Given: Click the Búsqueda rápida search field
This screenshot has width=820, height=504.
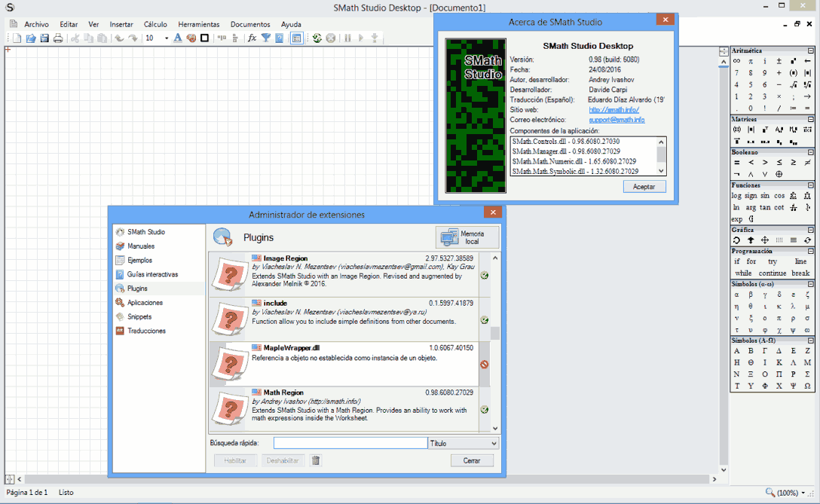Looking at the screenshot, I should tap(350, 443).
